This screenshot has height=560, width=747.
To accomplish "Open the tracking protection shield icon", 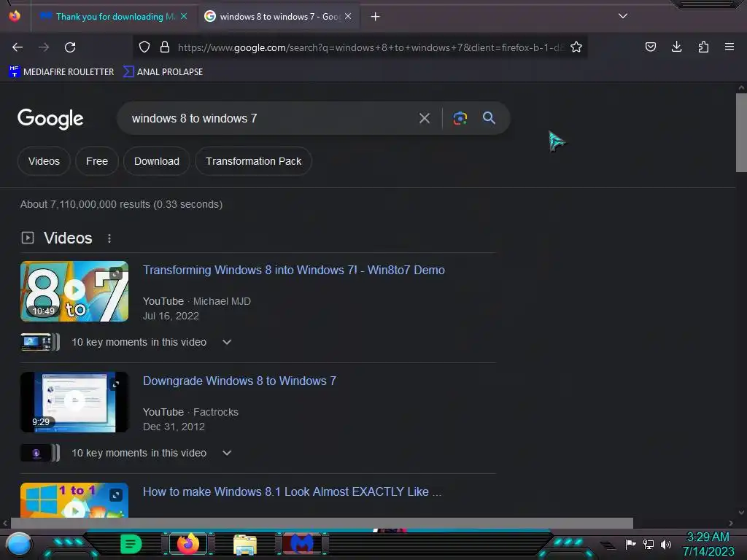I will 144,47.
